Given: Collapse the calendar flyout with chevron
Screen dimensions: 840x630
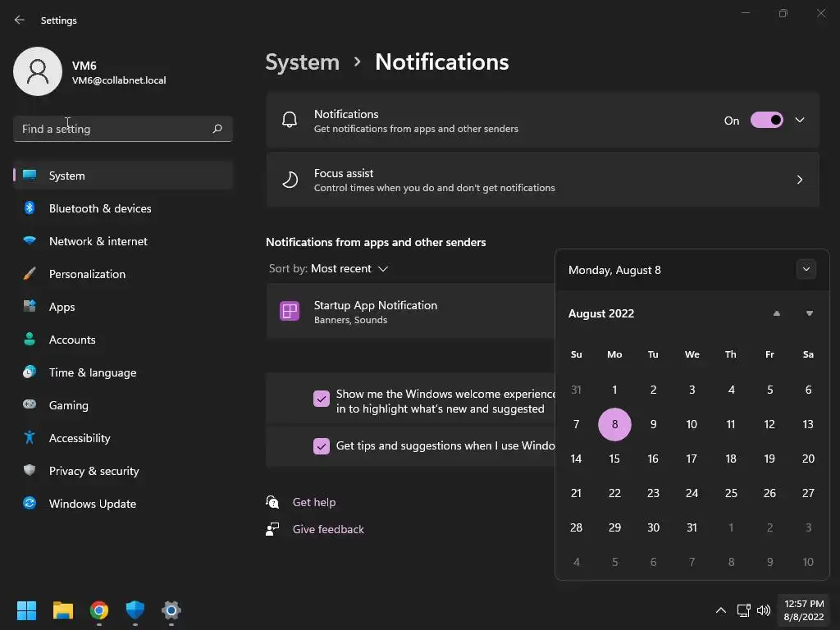Looking at the screenshot, I should 806,270.
